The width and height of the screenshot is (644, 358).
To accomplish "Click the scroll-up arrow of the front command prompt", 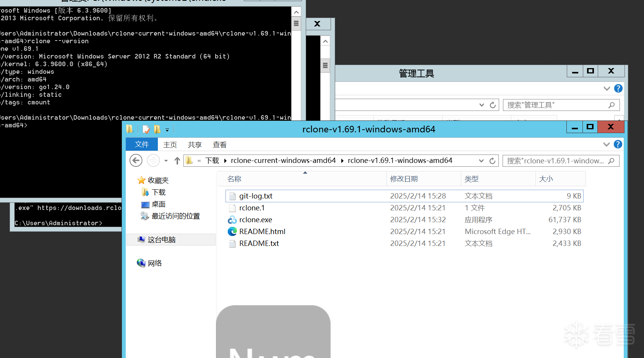I will click(296, 12).
